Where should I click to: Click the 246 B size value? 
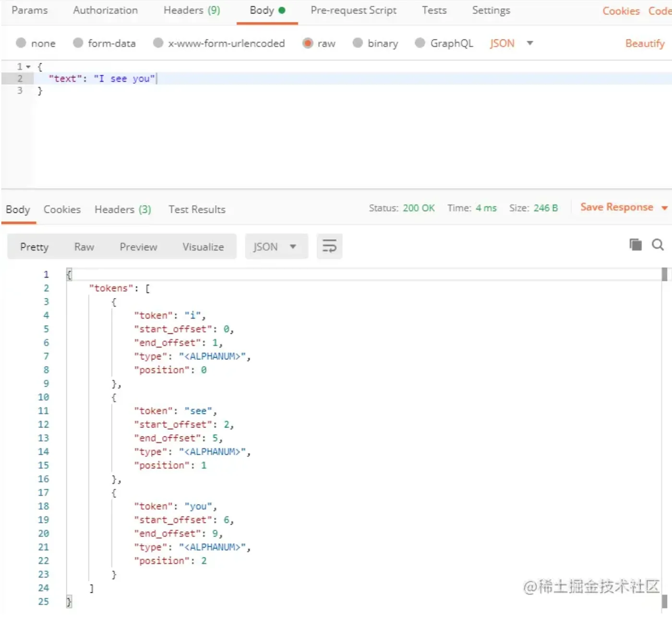tap(545, 208)
